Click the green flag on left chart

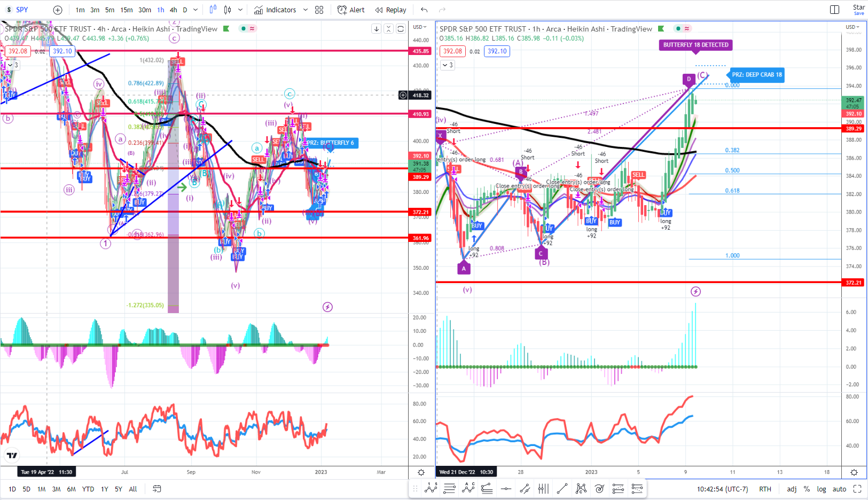click(x=226, y=29)
